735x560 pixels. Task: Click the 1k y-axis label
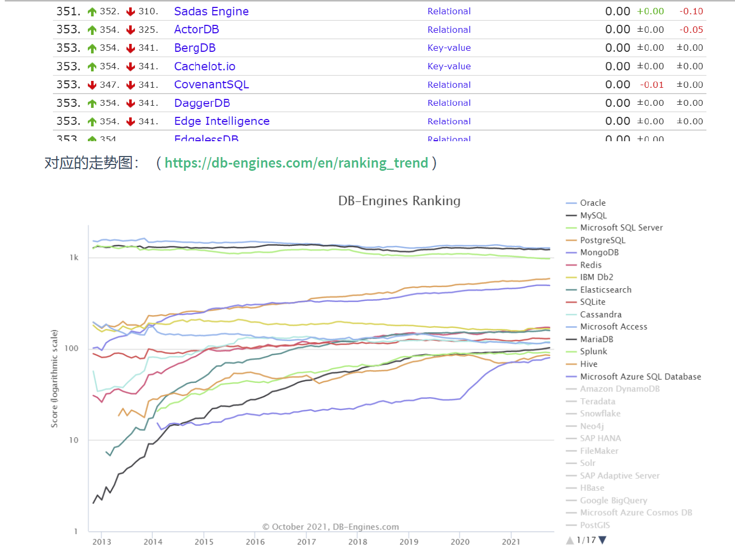[74, 258]
